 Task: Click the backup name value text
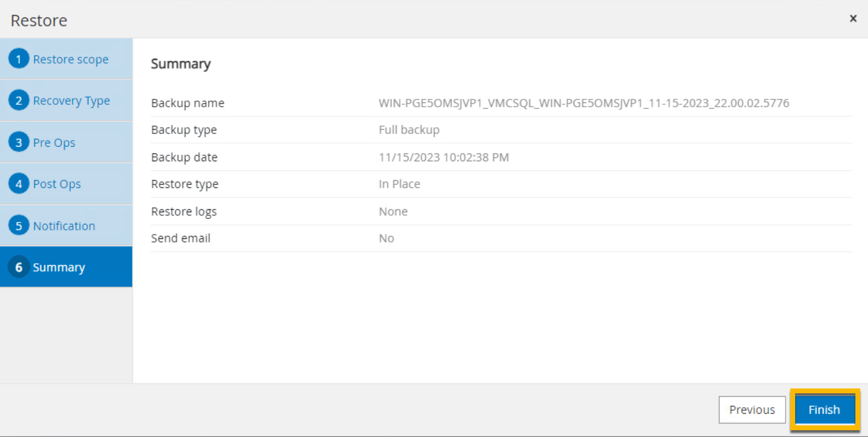pyautogui.click(x=584, y=103)
